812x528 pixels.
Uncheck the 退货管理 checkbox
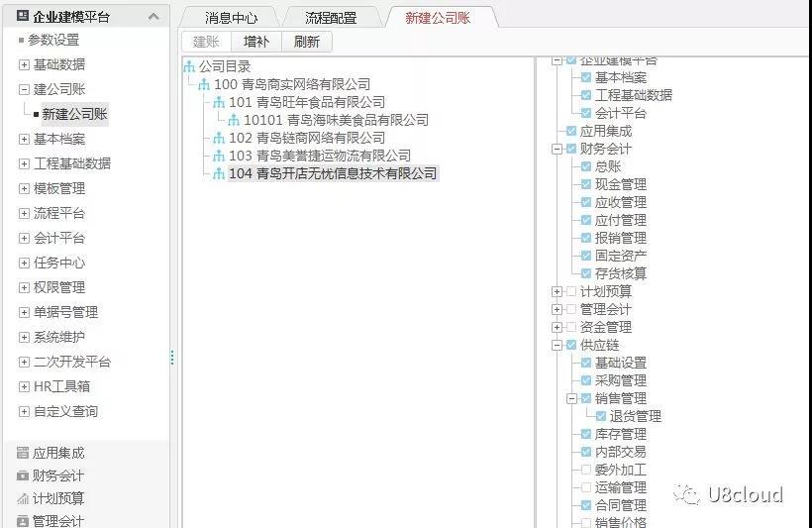point(601,416)
